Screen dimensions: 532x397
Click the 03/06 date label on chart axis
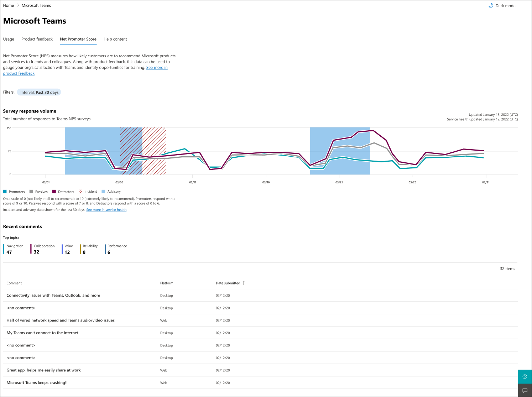tap(119, 182)
